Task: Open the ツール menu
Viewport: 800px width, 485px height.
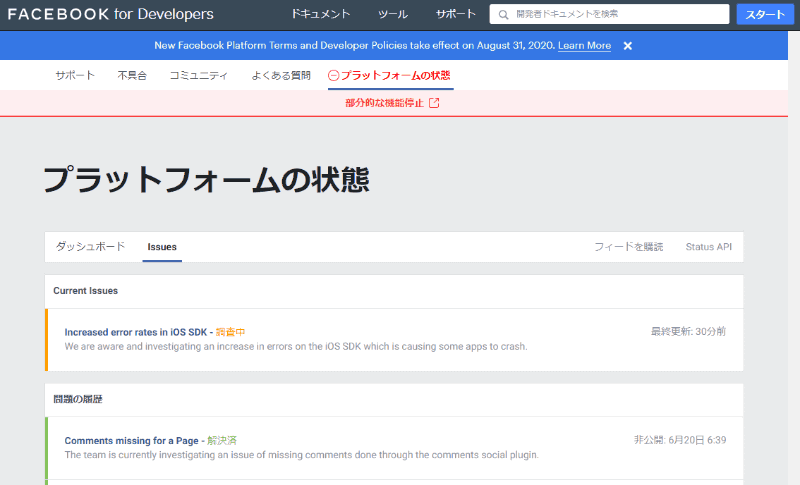Action: [x=392, y=14]
